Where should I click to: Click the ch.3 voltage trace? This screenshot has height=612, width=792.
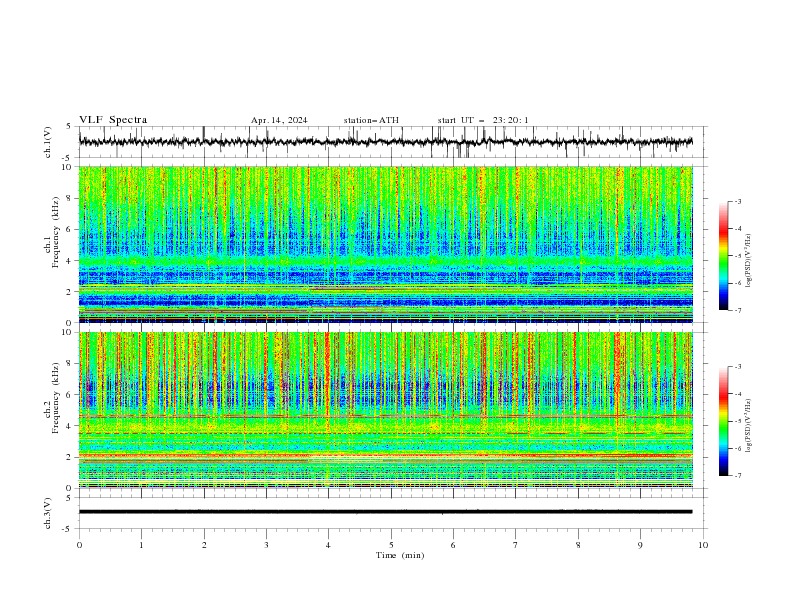(x=385, y=512)
